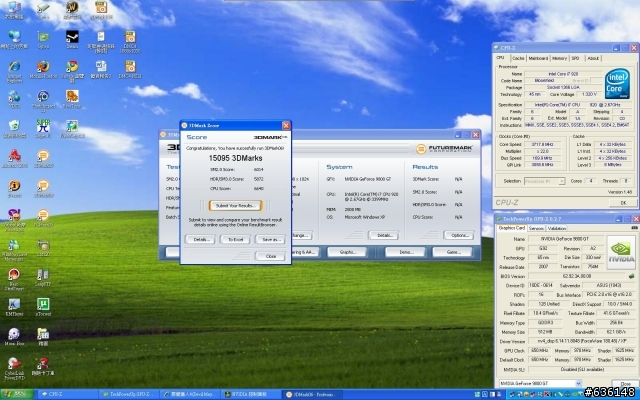640x400 pixels.
Task: Click the To Excel button
Action: coord(235,239)
